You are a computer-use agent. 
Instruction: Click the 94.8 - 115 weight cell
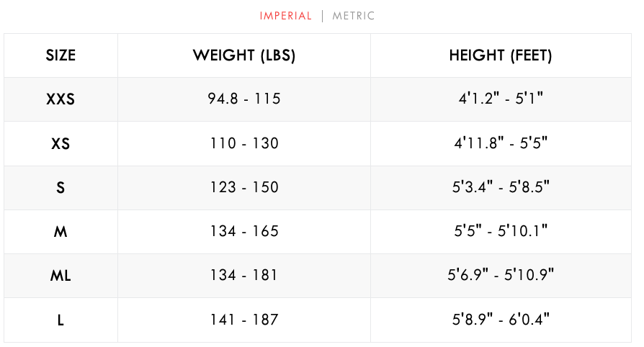coord(244,99)
